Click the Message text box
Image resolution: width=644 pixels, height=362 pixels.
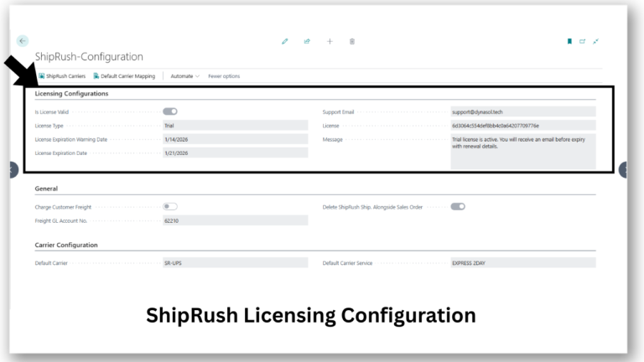pos(523,151)
